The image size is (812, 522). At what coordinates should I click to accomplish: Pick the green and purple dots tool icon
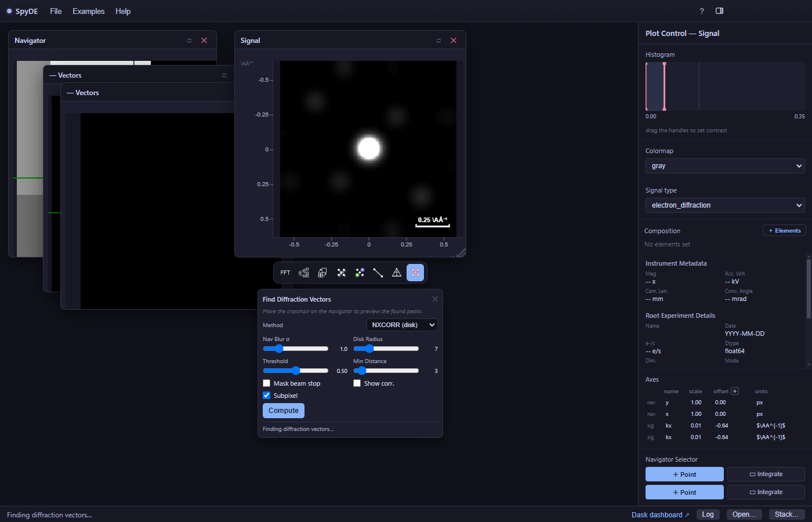(x=360, y=273)
